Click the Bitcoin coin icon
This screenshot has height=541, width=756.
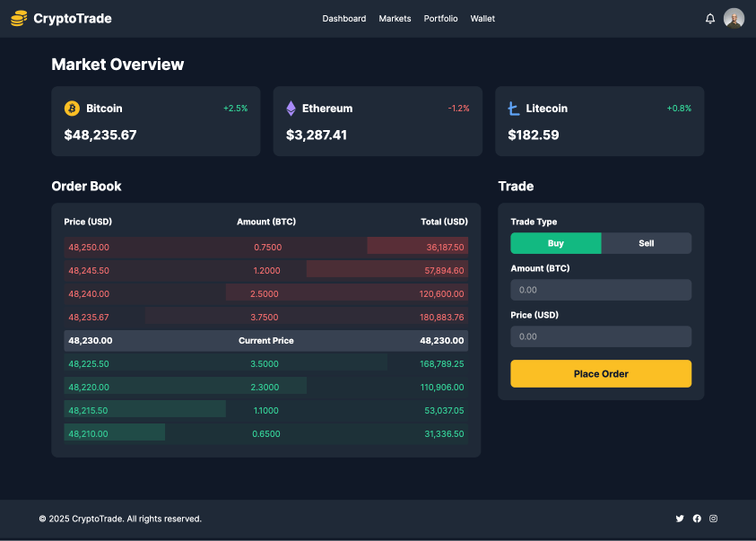tap(72, 109)
